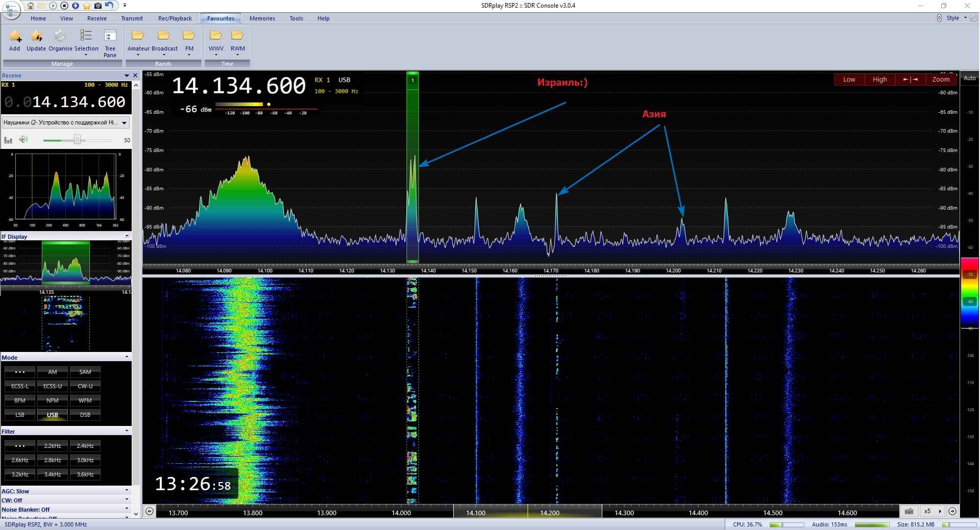Switch to the Rec/Playback ribbon tab
Viewport: 980px width, 530px height.
[x=175, y=18]
